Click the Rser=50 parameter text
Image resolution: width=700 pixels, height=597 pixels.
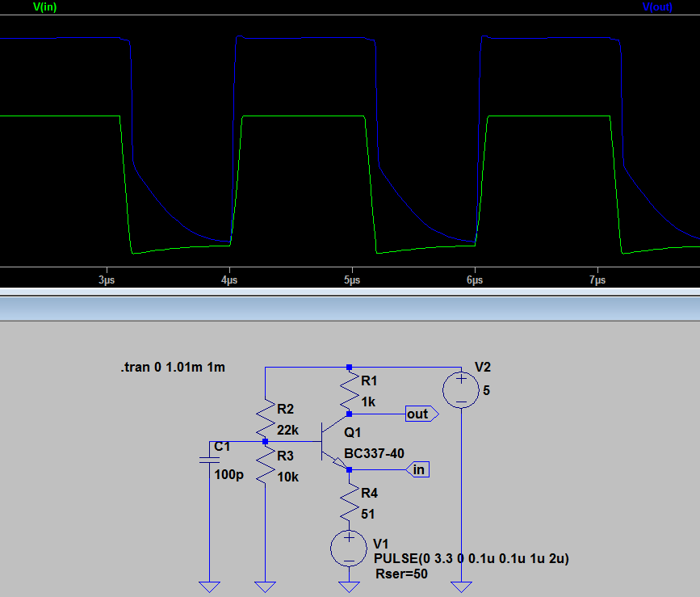point(402,574)
